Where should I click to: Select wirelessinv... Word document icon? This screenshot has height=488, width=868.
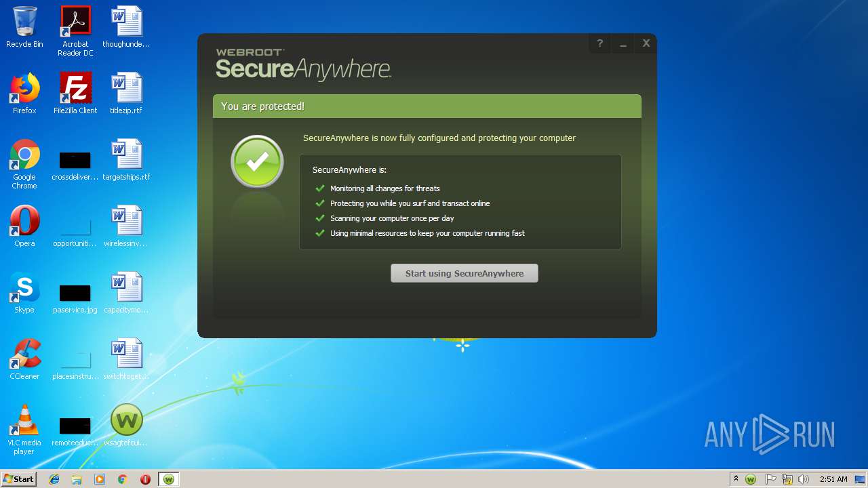[126, 226]
